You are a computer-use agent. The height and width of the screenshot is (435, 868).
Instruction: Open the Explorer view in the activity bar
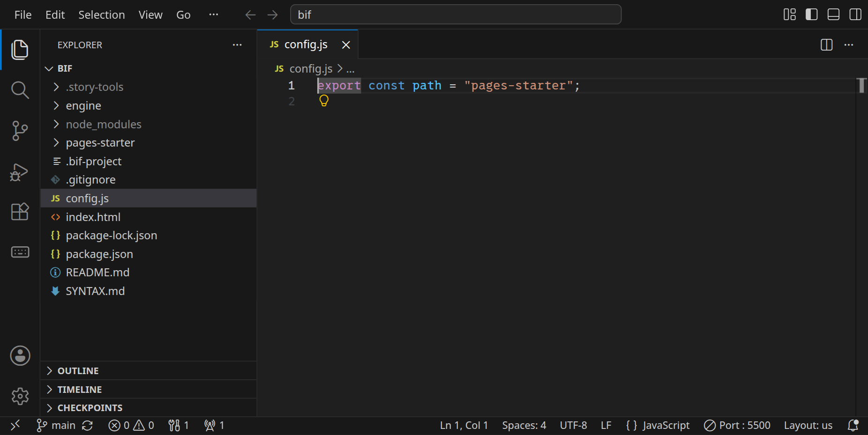(20, 50)
